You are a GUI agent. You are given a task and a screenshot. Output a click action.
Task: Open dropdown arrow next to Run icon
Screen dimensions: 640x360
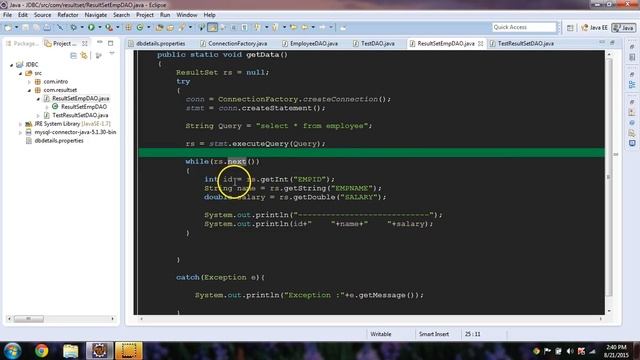tap(100, 27)
